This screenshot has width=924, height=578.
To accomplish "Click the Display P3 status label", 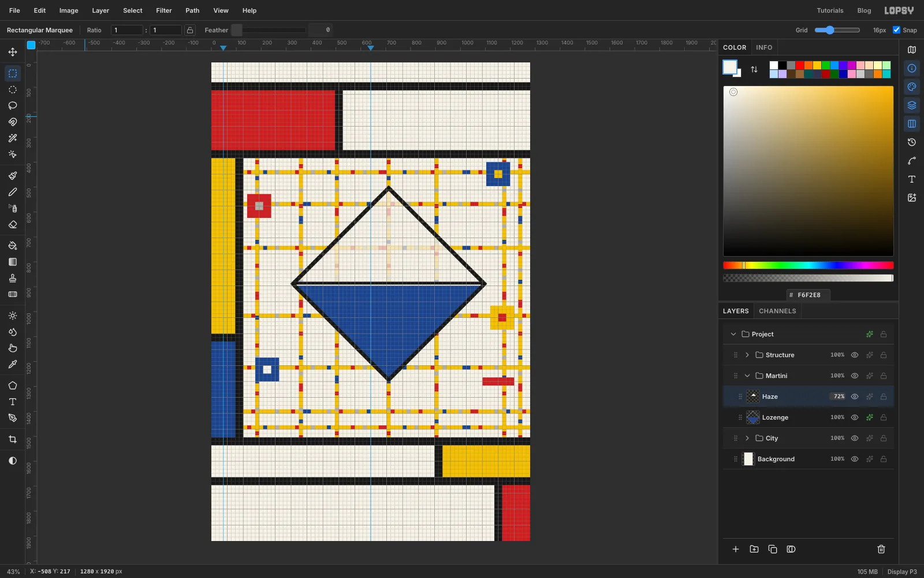I will click(x=902, y=572).
